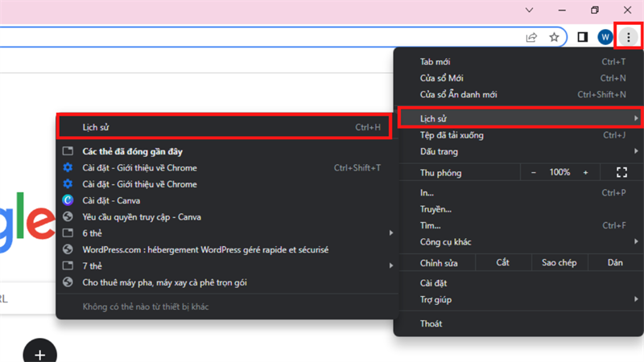
Task: Reopen Cài đặt - Canva tab
Action: click(228, 200)
